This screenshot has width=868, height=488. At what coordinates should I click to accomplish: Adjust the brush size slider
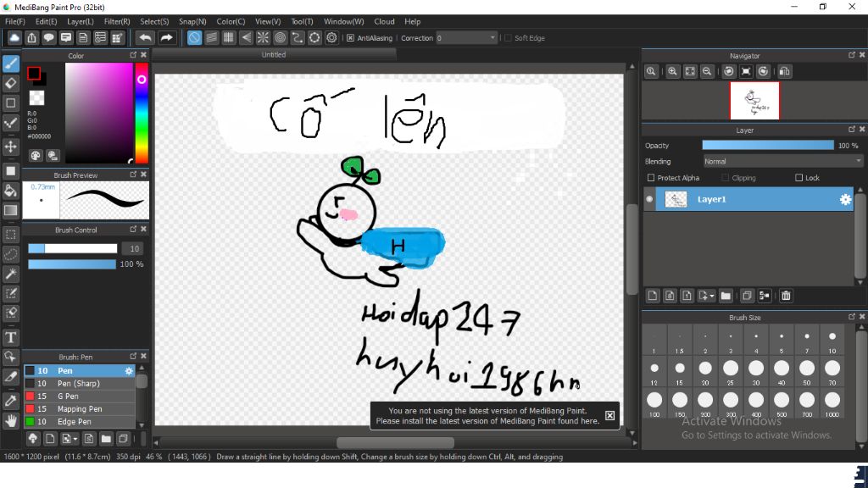[73, 248]
